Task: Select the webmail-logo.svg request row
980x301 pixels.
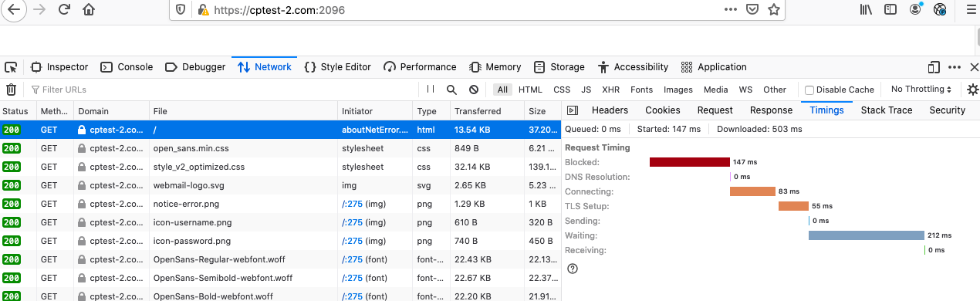Action: 280,185
